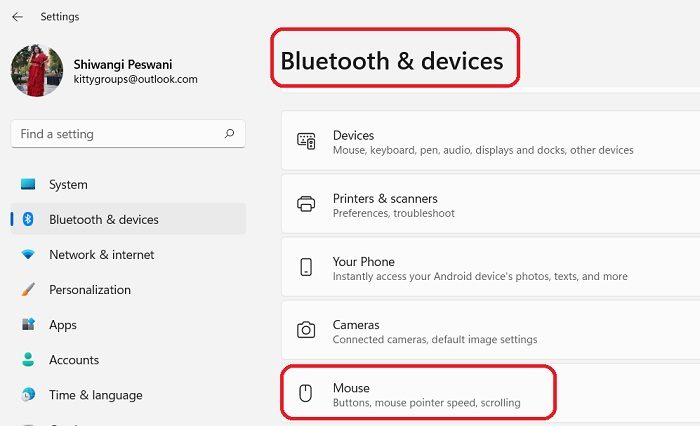Screen dimensions: 700x426
Task: Click the Personalization paintbrush icon
Action: point(28,289)
